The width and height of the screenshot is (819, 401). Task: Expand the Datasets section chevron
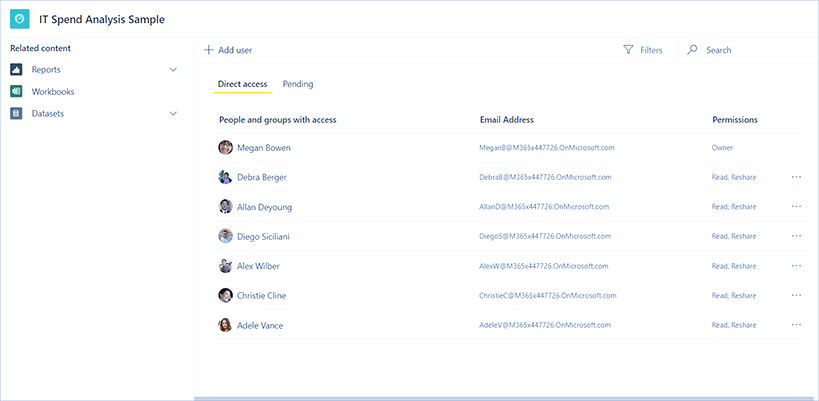[x=173, y=113]
